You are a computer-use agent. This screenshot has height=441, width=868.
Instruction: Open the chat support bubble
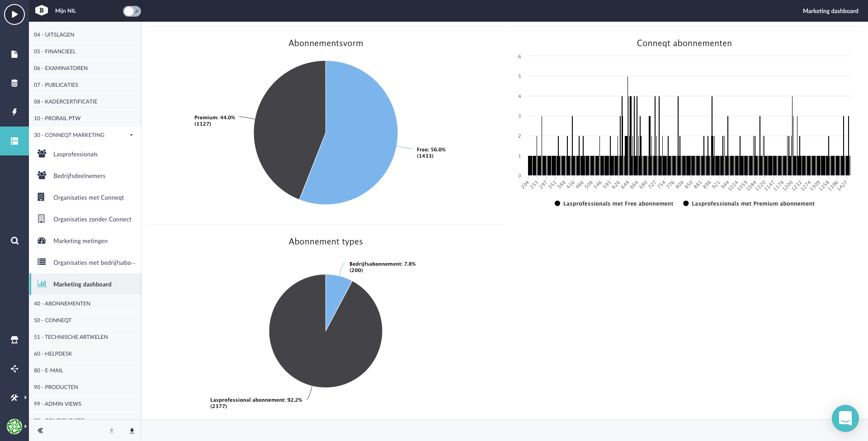[845, 418]
